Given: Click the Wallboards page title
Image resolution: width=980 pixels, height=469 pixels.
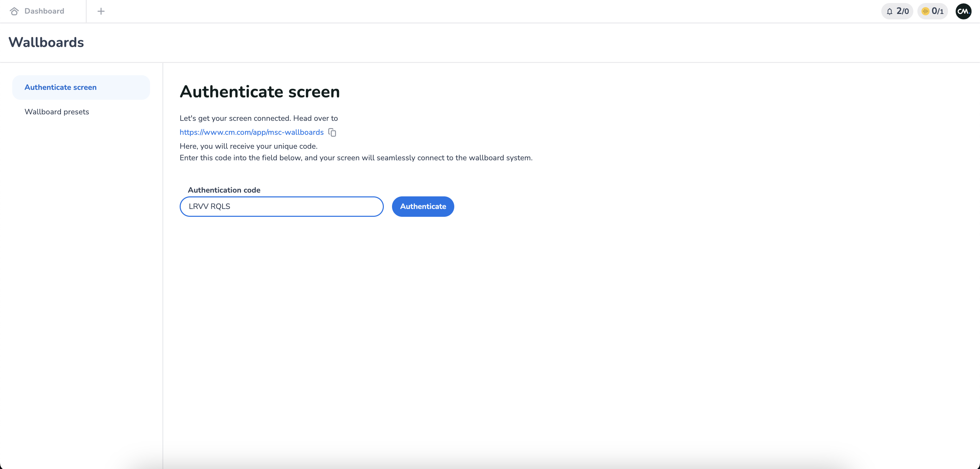Looking at the screenshot, I should click(x=46, y=42).
